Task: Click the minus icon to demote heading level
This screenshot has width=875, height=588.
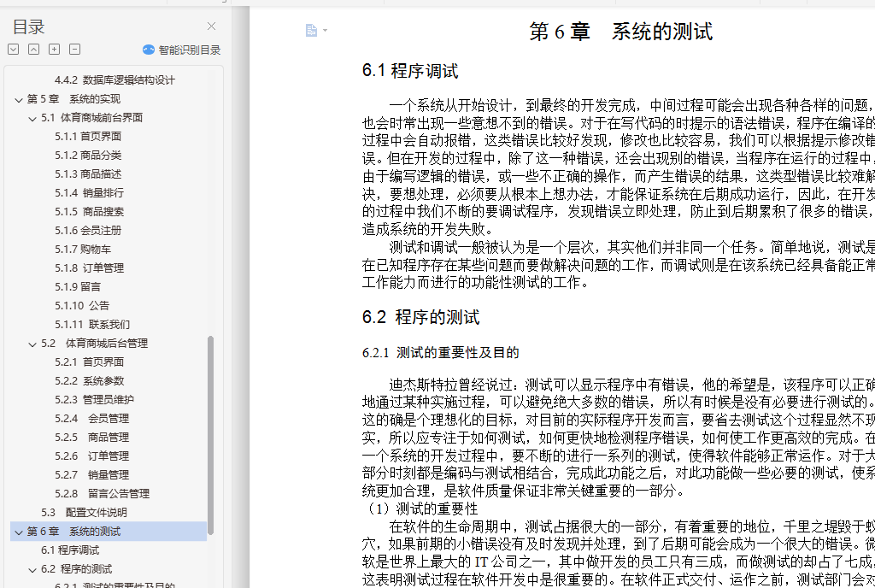Action: pos(75,49)
